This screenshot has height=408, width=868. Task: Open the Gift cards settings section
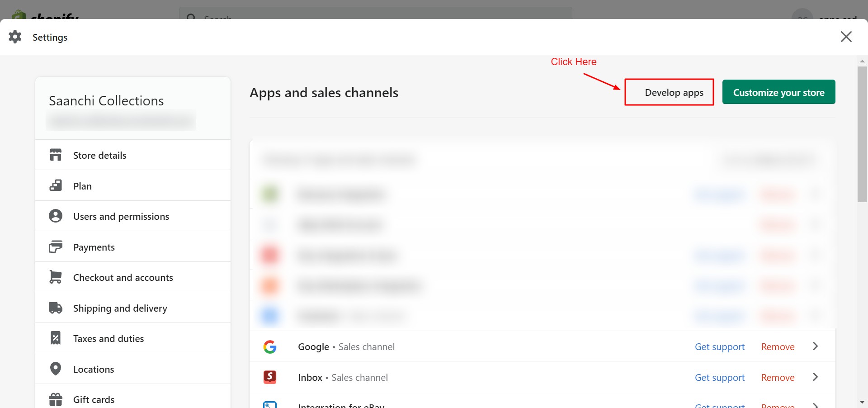click(94, 400)
